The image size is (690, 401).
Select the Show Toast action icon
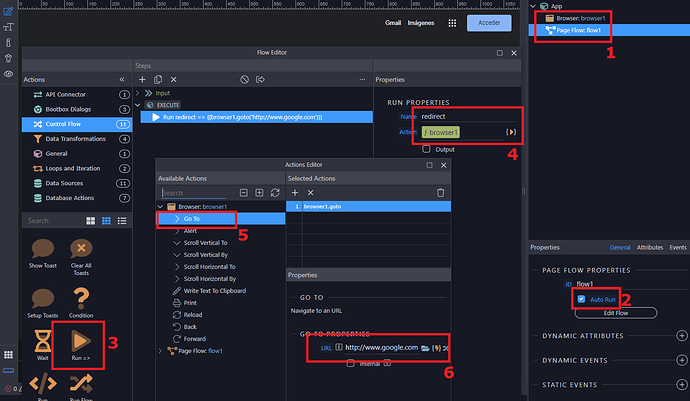[x=43, y=249]
